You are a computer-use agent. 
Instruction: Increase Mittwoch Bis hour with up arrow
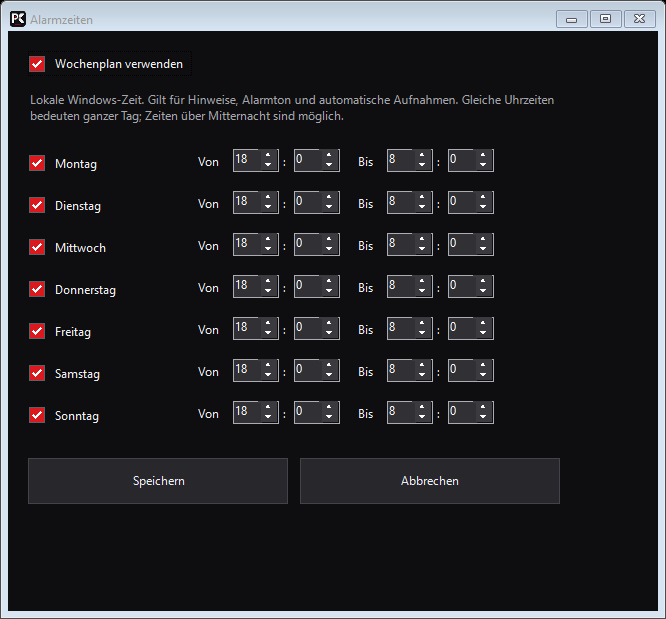point(422,239)
